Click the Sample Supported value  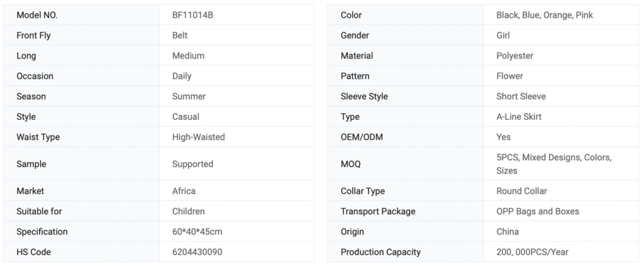[x=192, y=164]
